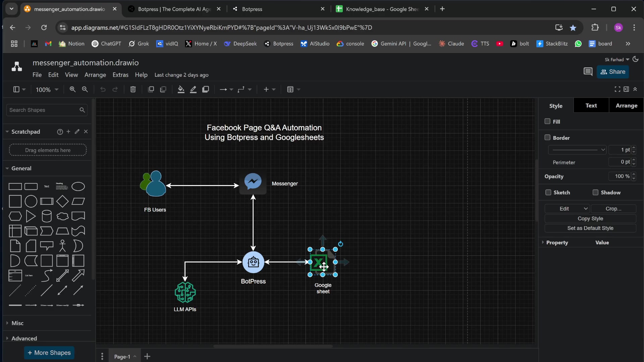This screenshot has width=644, height=362.
Task: Open the sidebar view dropdown
Action: coord(19,89)
